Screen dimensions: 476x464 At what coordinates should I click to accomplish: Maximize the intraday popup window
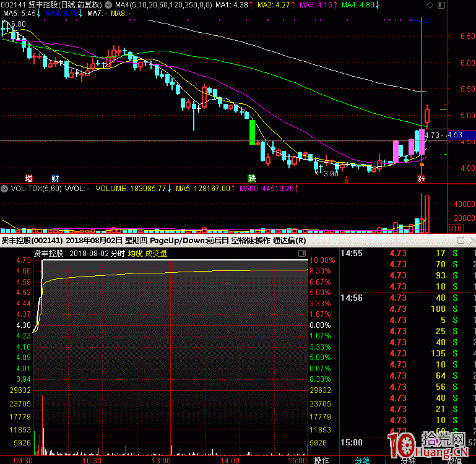click(461, 240)
